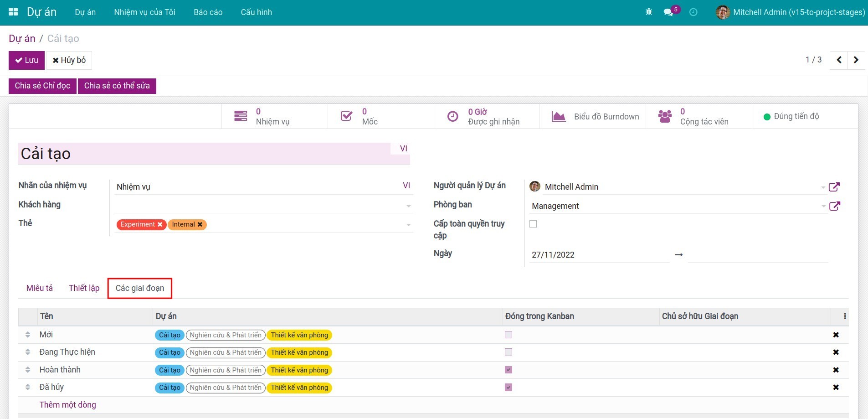Expand the Thẻ tags dropdown
This screenshot has width=868, height=419.
click(408, 225)
